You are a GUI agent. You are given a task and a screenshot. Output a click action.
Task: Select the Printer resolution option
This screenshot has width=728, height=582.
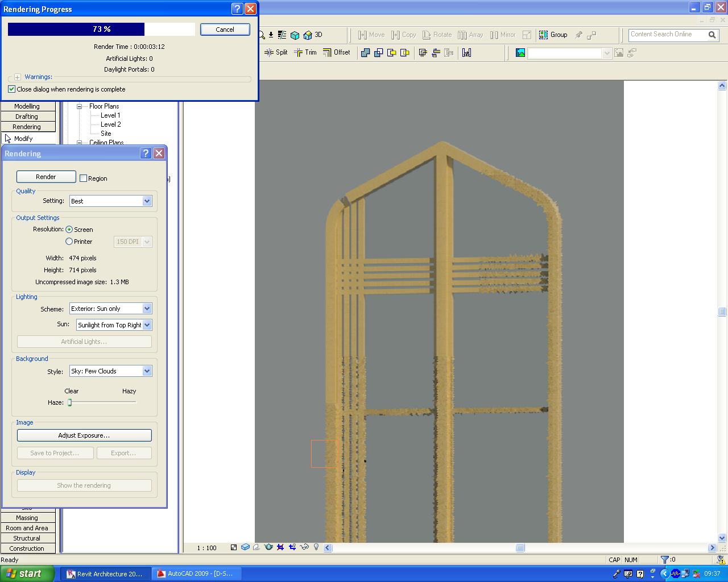coord(69,242)
